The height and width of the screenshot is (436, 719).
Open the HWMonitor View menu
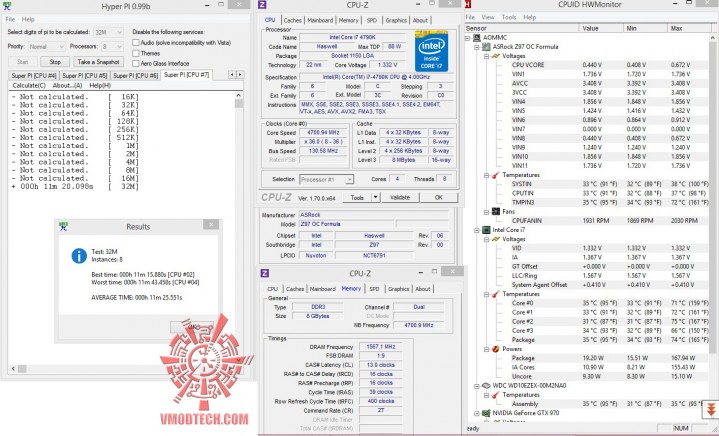(487, 17)
